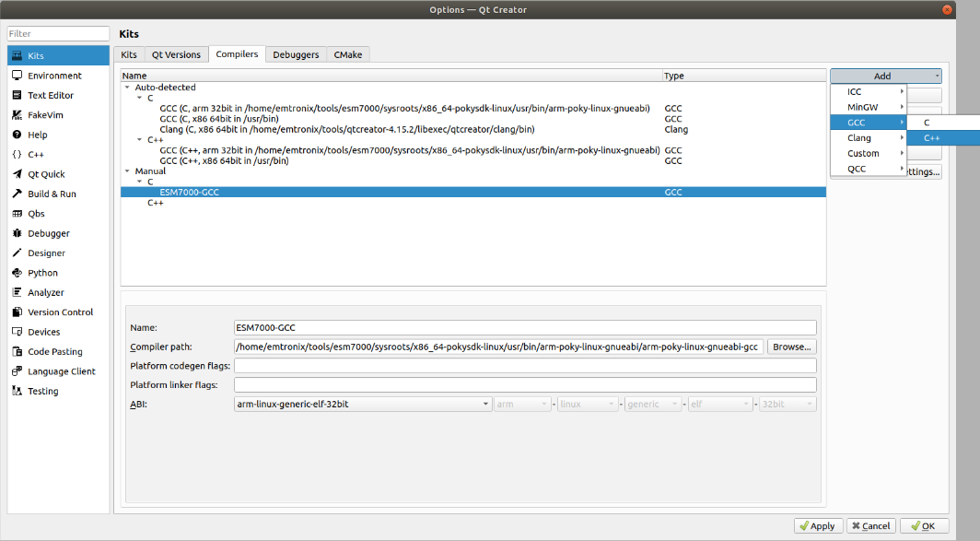Image resolution: width=980 pixels, height=541 pixels.
Task: Click the Compiler path input field
Action: [x=498, y=347]
